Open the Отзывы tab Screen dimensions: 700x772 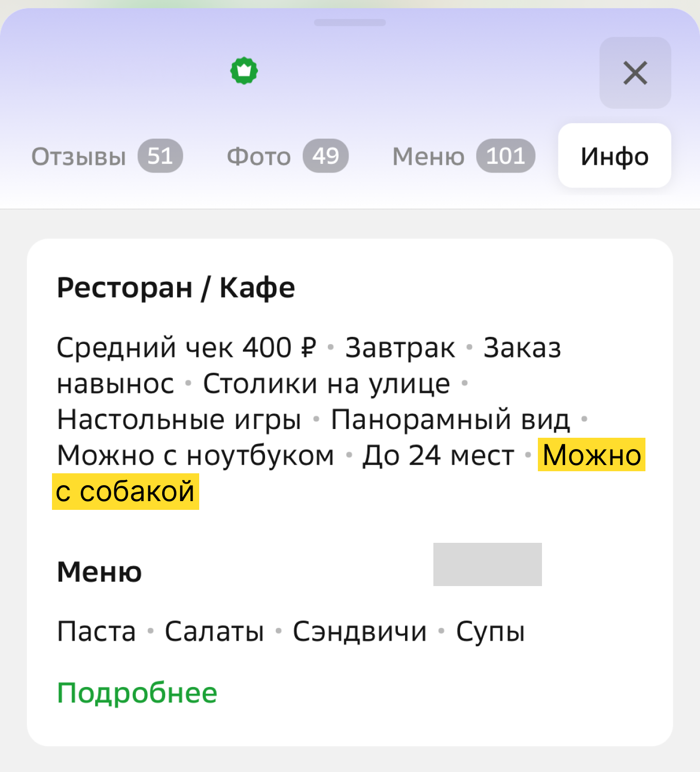[78, 156]
